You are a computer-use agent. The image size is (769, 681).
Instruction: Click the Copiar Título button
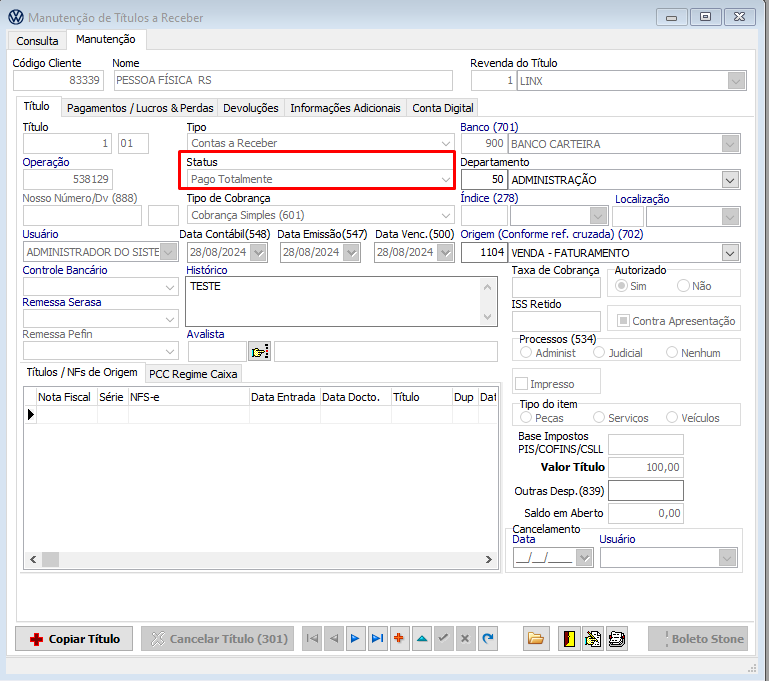click(75, 639)
